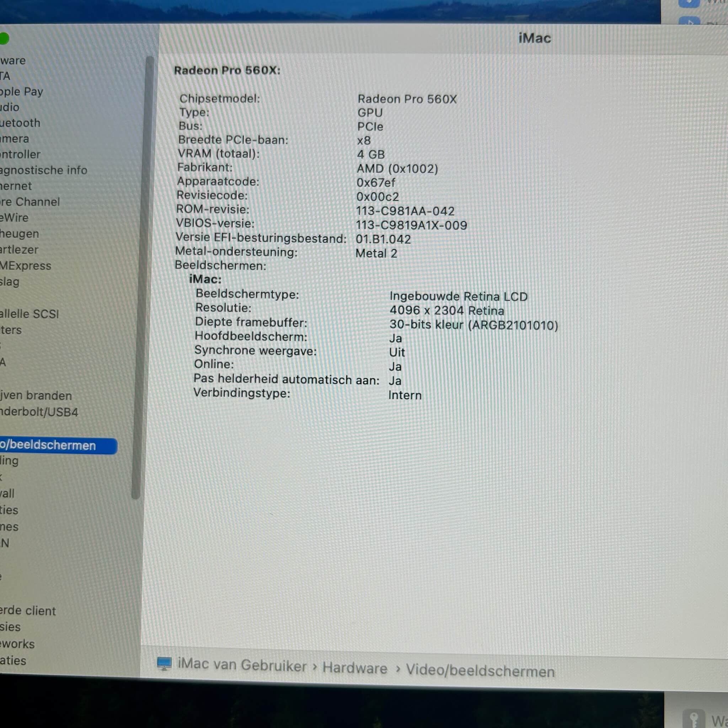The height and width of the screenshot is (728, 728).
Task: Click the Type value 'GPU'
Action: coord(370,113)
